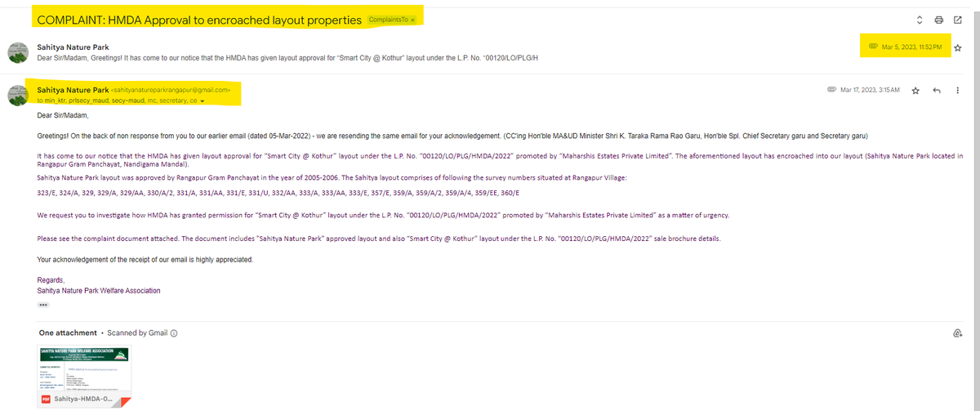Remove the ComplaintsTo label with x
The height and width of the screenshot is (411, 980).
(412, 20)
